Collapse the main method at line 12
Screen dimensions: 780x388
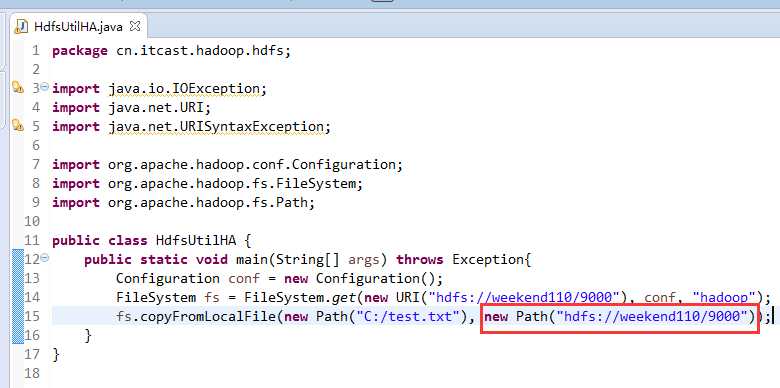point(45,258)
